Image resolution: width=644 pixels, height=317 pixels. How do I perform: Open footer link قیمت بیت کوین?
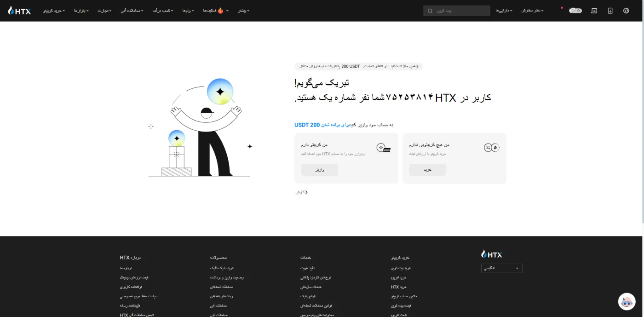tap(401, 305)
